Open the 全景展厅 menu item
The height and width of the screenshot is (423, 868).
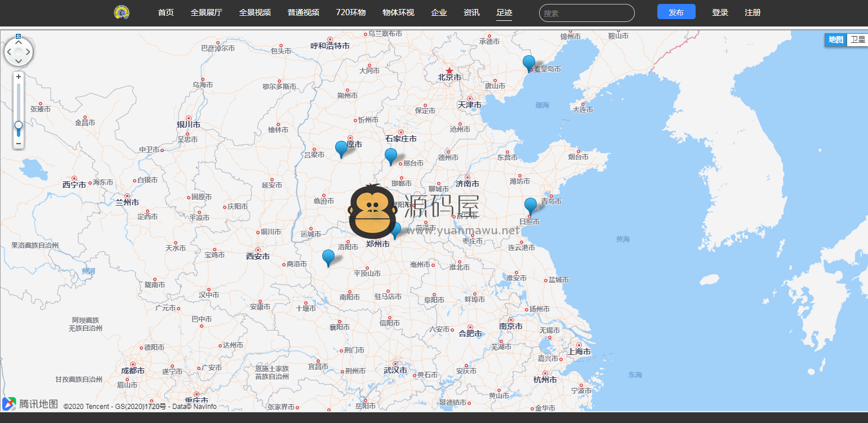[206, 12]
